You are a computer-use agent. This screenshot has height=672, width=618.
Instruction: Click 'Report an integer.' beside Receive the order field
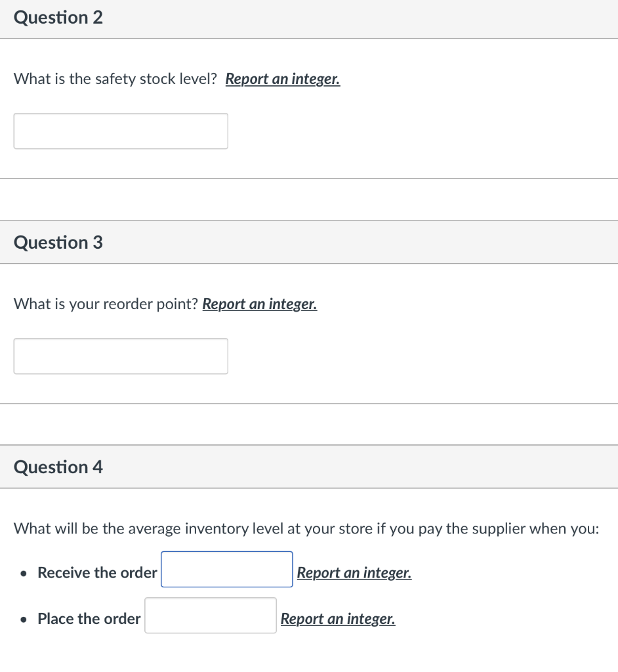[354, 573]
